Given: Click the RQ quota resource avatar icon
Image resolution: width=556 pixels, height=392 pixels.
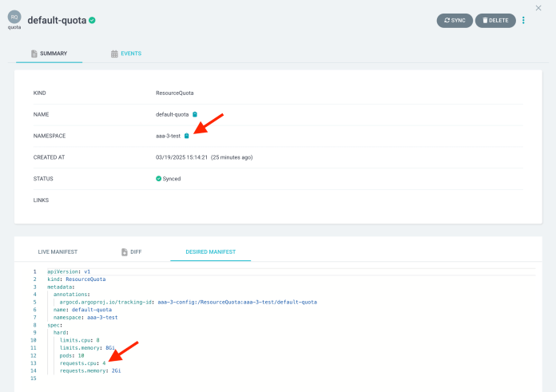Looking at the screenshot, I should click(14, 17).
